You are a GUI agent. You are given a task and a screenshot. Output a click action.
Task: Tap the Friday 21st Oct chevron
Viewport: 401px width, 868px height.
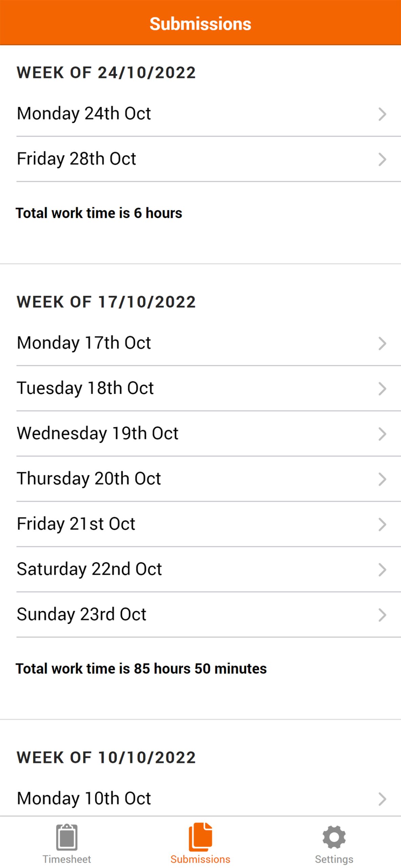click(x=382, y=524)
